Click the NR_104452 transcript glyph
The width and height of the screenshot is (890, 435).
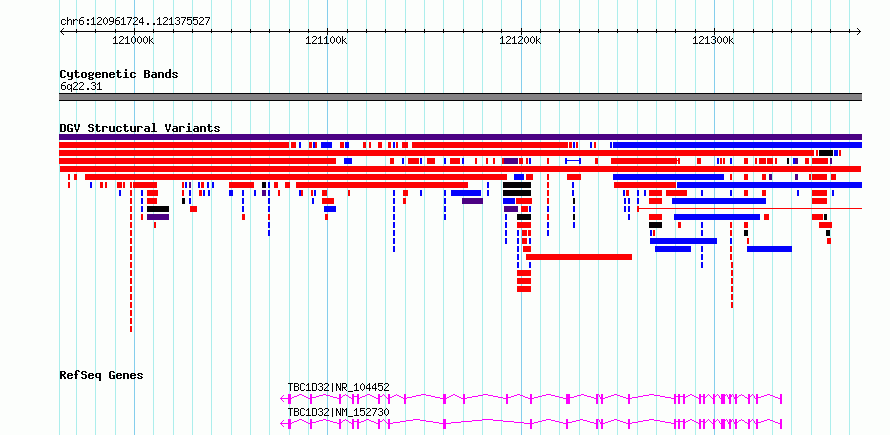pyautogui.click(x=532, y=399)
